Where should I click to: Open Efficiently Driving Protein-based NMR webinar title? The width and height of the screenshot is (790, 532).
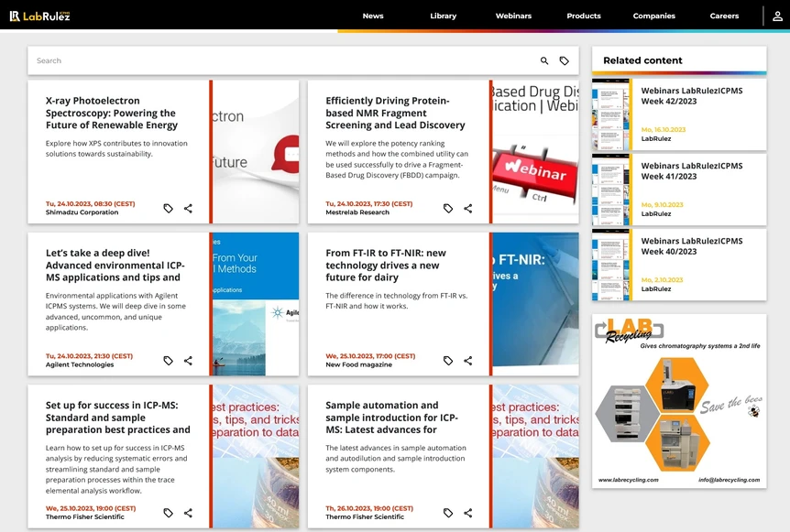pyautogui.click(x=395, y=113)
